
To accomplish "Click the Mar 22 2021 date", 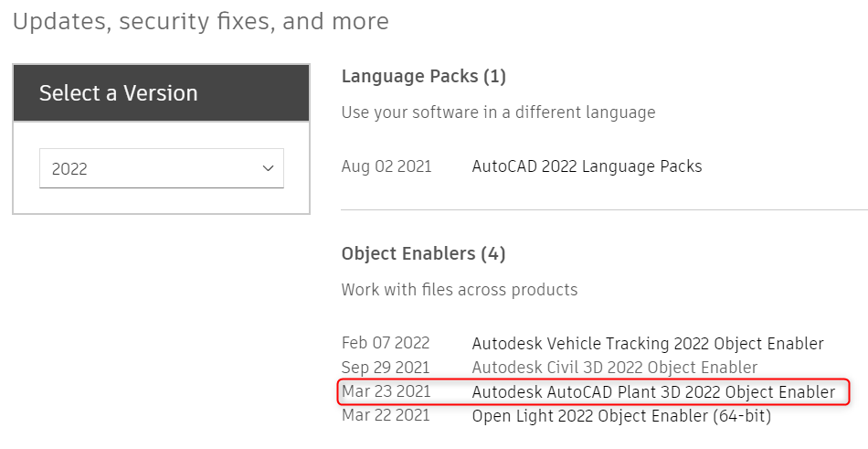I will pos(386,416).
